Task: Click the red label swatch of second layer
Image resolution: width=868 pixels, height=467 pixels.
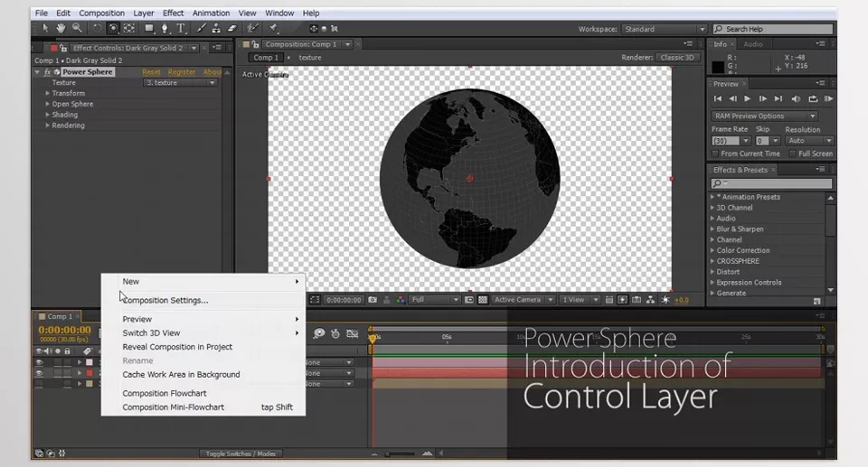Action: pos(90,373)
